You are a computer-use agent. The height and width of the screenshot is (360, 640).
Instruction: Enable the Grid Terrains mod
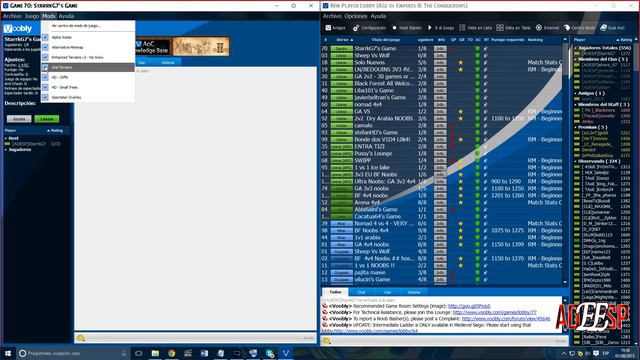tap(45, 67)
